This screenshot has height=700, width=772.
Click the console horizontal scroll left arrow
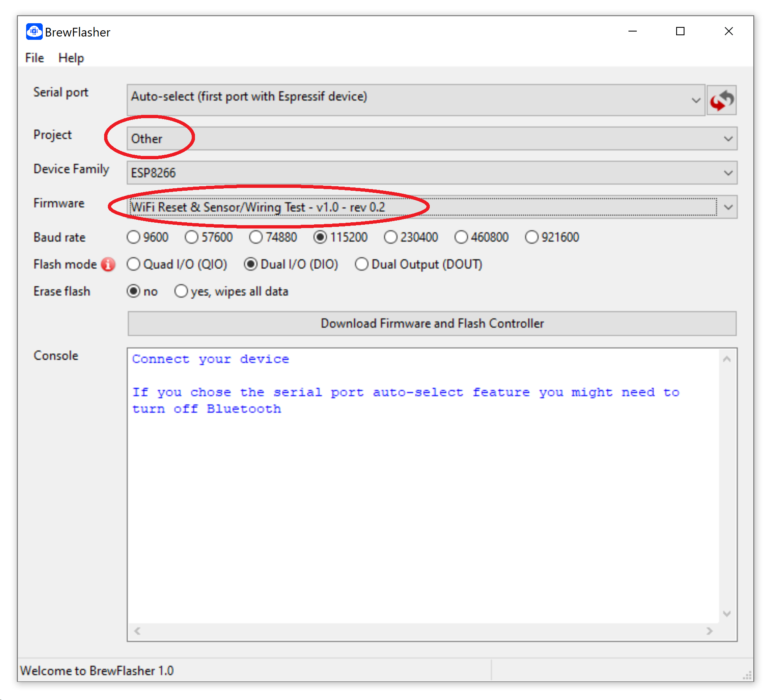tap(137, 631)
